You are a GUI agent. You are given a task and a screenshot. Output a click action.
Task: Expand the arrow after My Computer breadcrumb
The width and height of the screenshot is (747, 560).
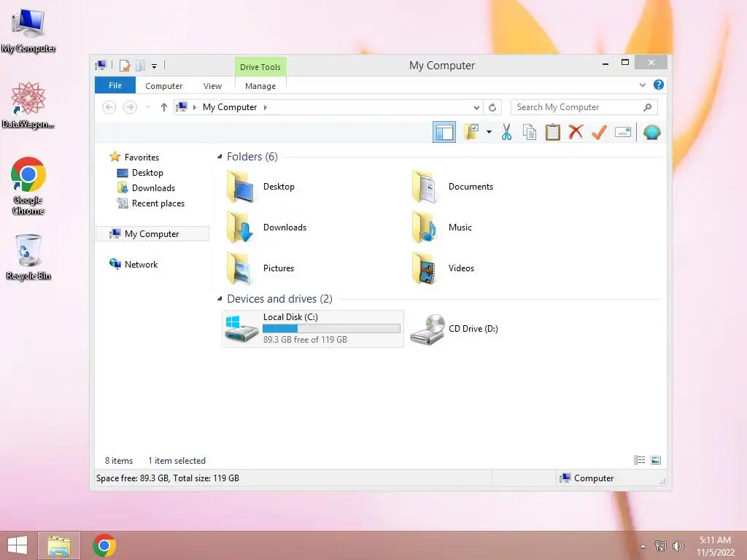coord(266,107)
